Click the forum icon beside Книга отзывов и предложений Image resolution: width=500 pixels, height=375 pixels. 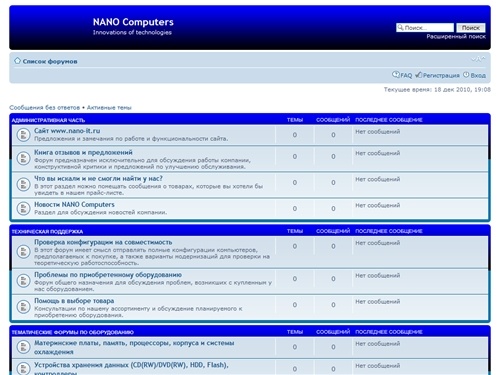click(x=23, y=158)
